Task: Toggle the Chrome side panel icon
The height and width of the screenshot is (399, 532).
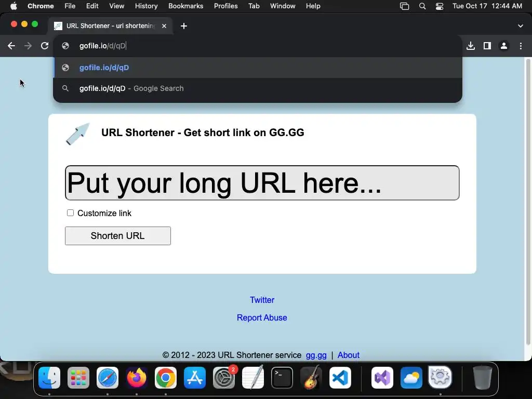Action: [487, 46]
